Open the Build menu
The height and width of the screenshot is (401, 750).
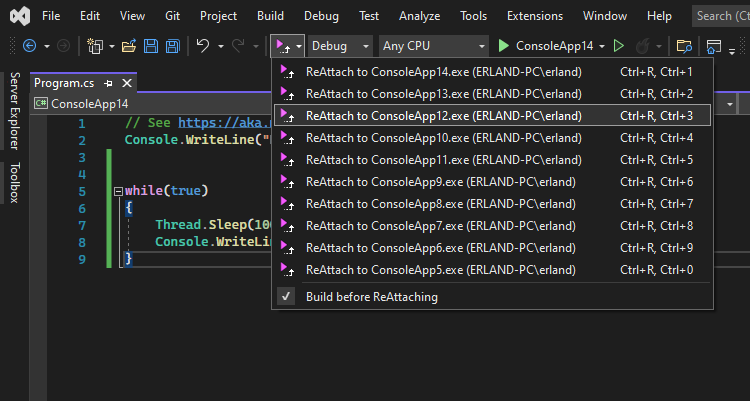pyautogui.click(x=270, y=16)
